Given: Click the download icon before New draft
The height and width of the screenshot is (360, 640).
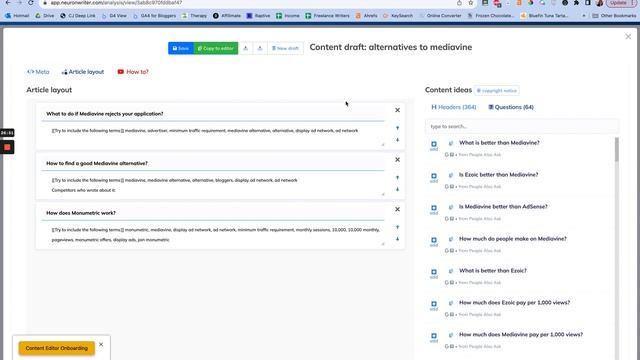Looking at the screenshot, I should (x=260, y=48).
